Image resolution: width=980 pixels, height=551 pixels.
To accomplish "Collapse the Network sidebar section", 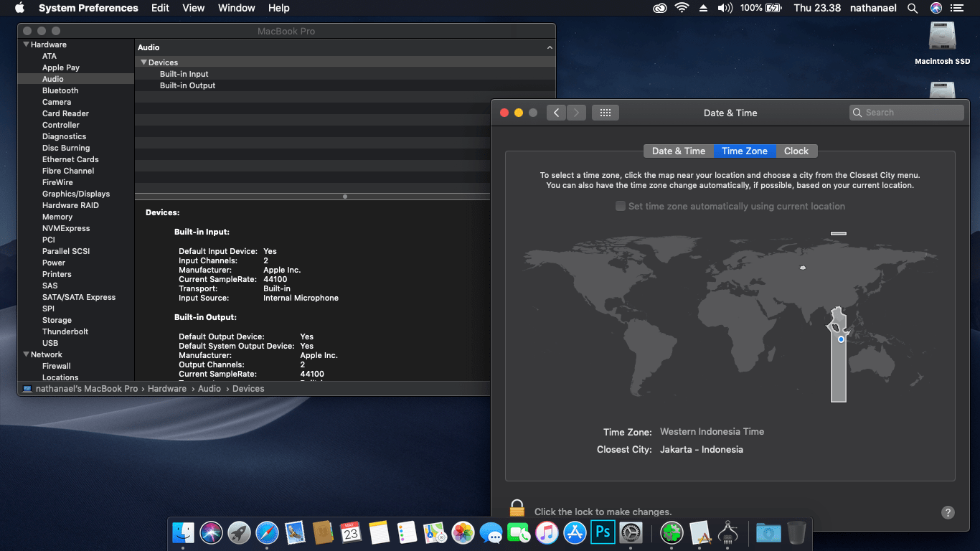I will (26, 354).
